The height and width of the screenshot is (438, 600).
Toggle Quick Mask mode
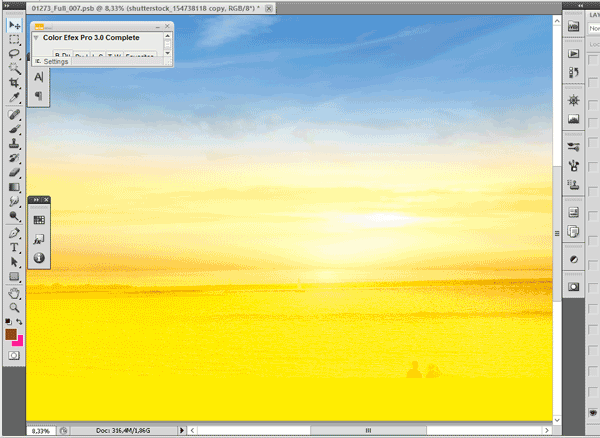coord(14,355)
